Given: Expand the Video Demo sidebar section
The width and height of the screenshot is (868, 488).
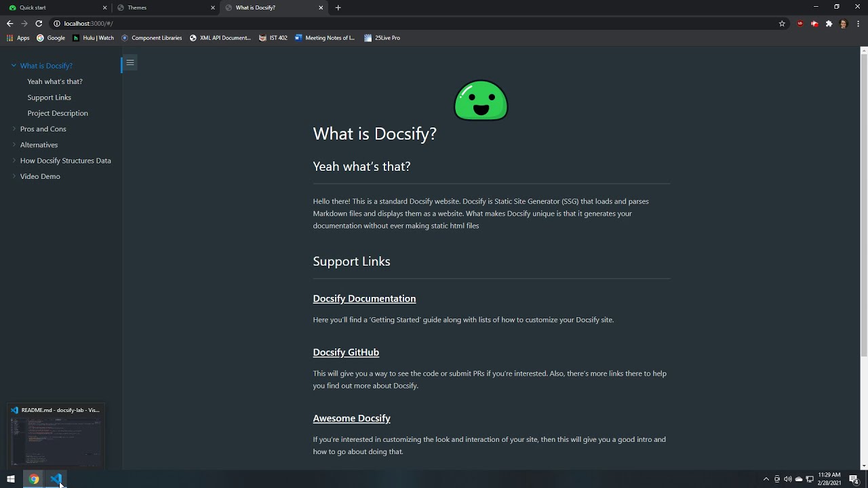Looking at the screenshot, I should [x=14, y=176].
